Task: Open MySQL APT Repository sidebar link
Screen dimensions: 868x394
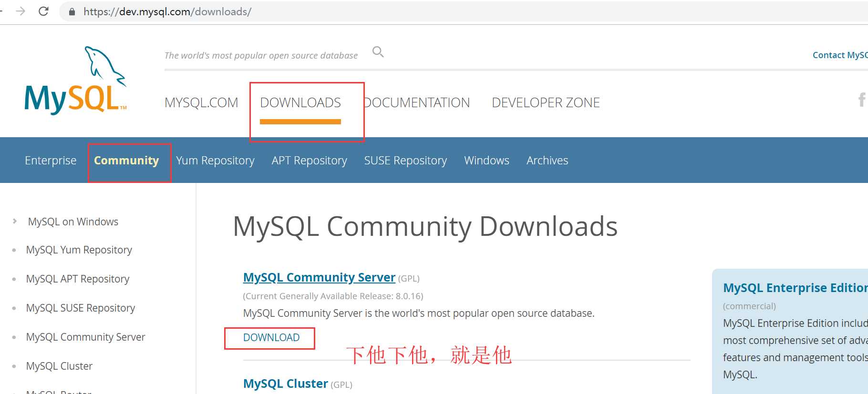Action: [x=78, y=279]
